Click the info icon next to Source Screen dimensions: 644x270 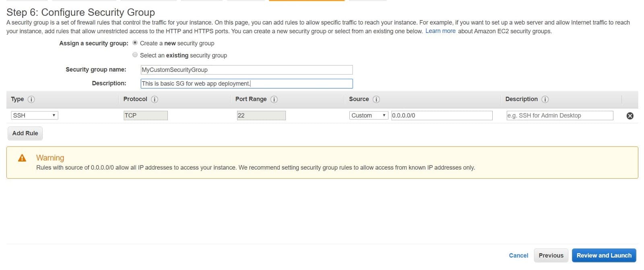click(376, 99)
